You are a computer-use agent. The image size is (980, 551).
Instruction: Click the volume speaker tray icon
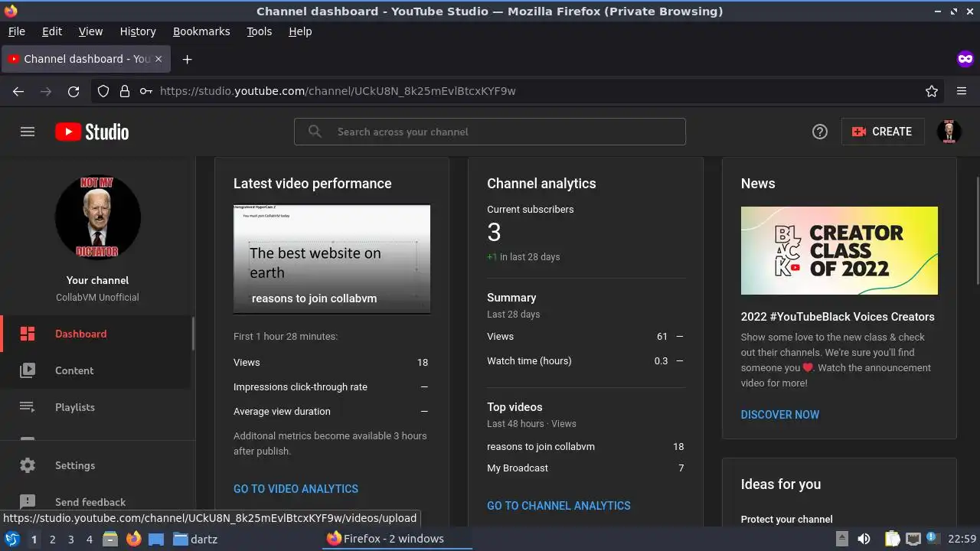click(x=864, y=539)
